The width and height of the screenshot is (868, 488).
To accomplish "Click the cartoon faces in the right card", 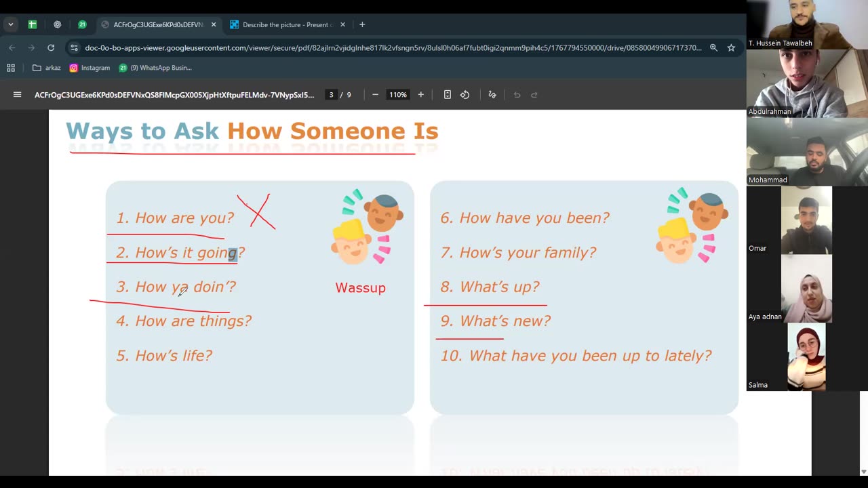I will (x=692, y=226).
